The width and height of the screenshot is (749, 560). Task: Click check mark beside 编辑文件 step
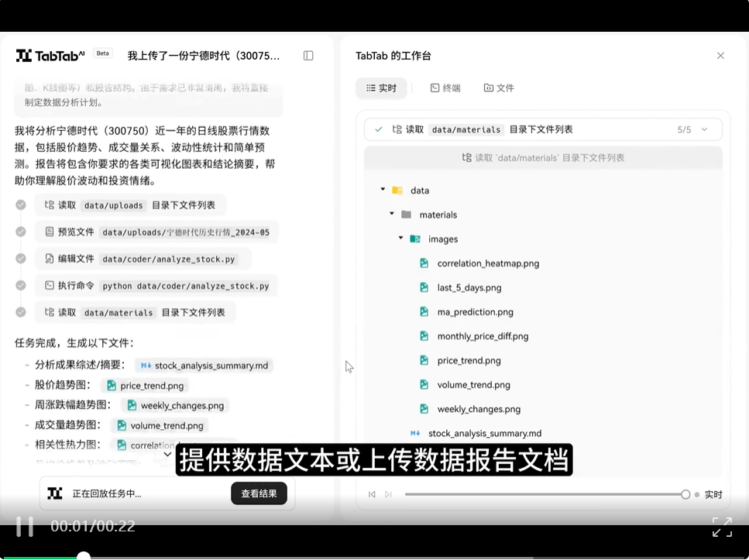click(x=21, y=259)
